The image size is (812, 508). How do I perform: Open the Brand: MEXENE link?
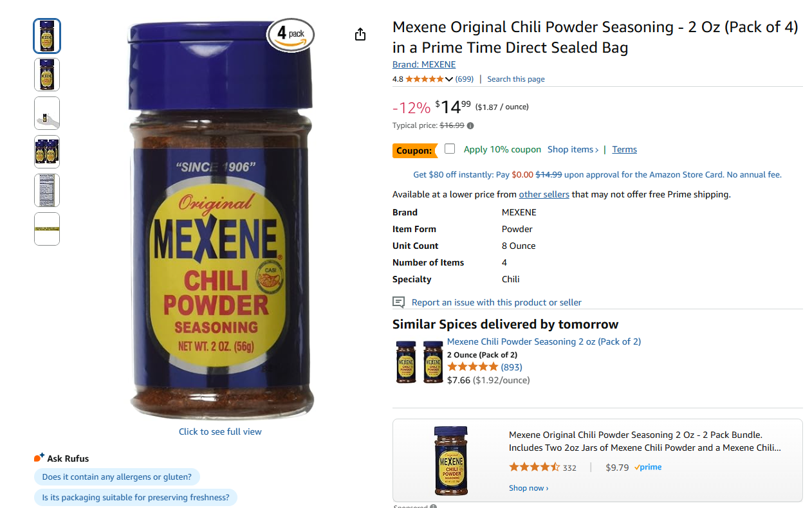424,64
